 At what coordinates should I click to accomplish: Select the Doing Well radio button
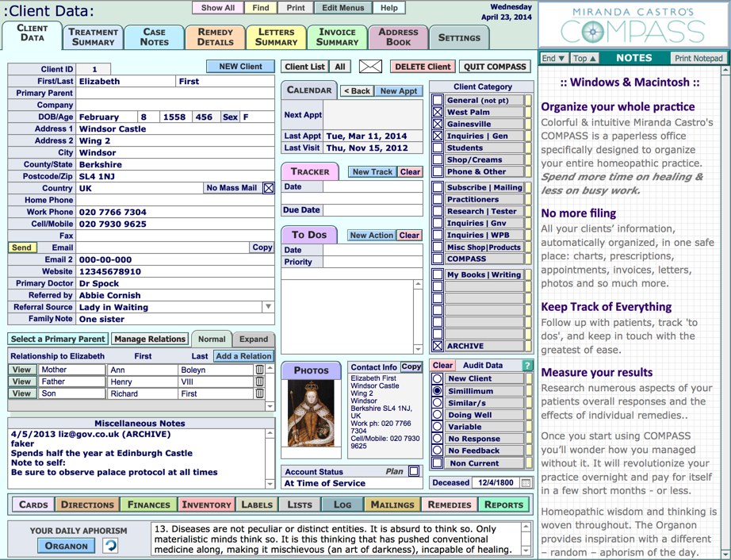click(x=437, y=415)
